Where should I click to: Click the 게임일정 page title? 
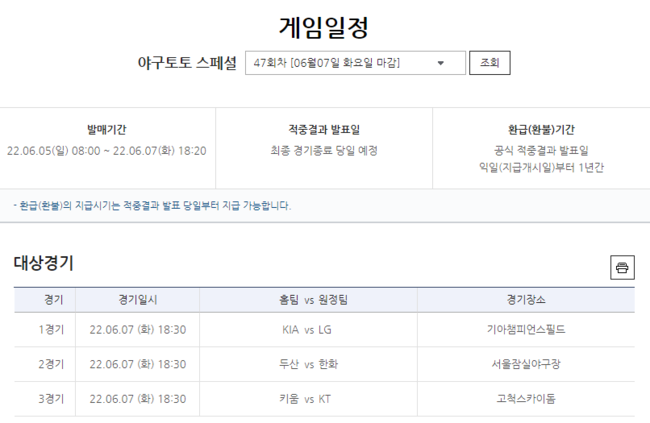coord(324,26)
